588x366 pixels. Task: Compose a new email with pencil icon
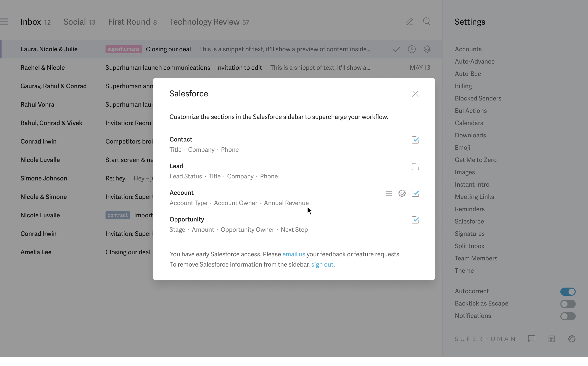(409, 22)
